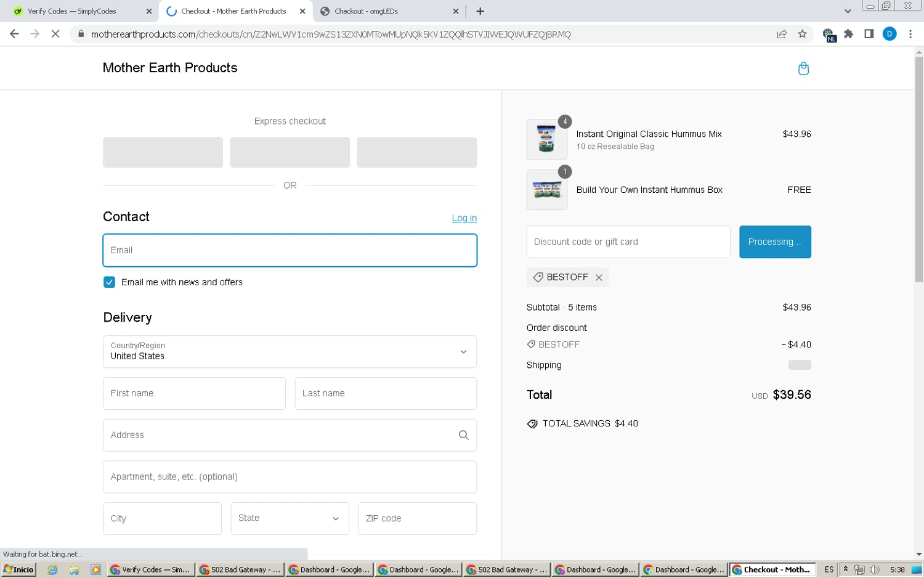Click the page vertical scrollbar
Viewport: 924px width, 578px height.
(919, 169)
